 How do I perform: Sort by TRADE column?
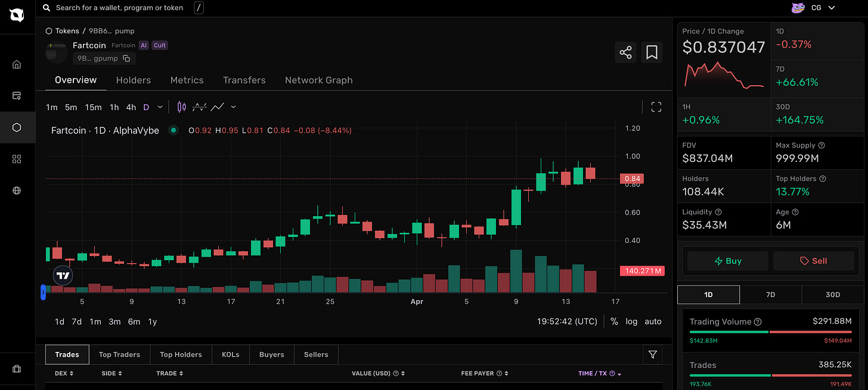pyautogui.click(x=169, y=373)
